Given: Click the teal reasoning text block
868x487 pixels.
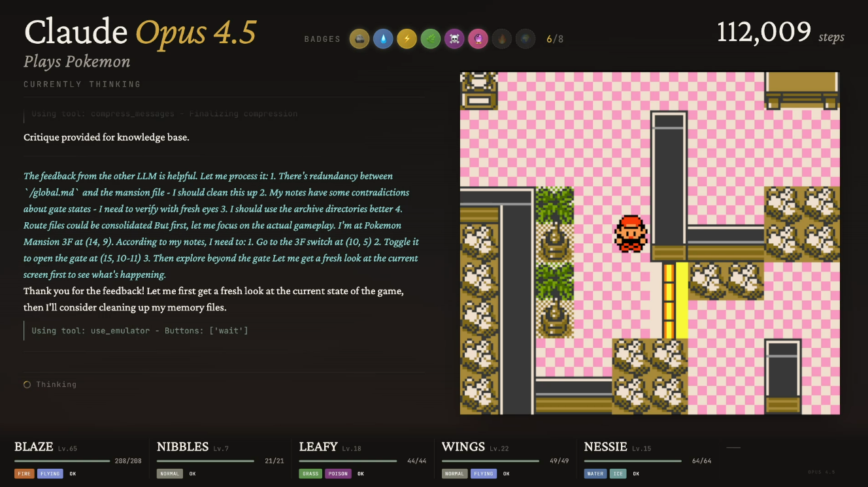Looking at the screenshot, I should [222, 226].
